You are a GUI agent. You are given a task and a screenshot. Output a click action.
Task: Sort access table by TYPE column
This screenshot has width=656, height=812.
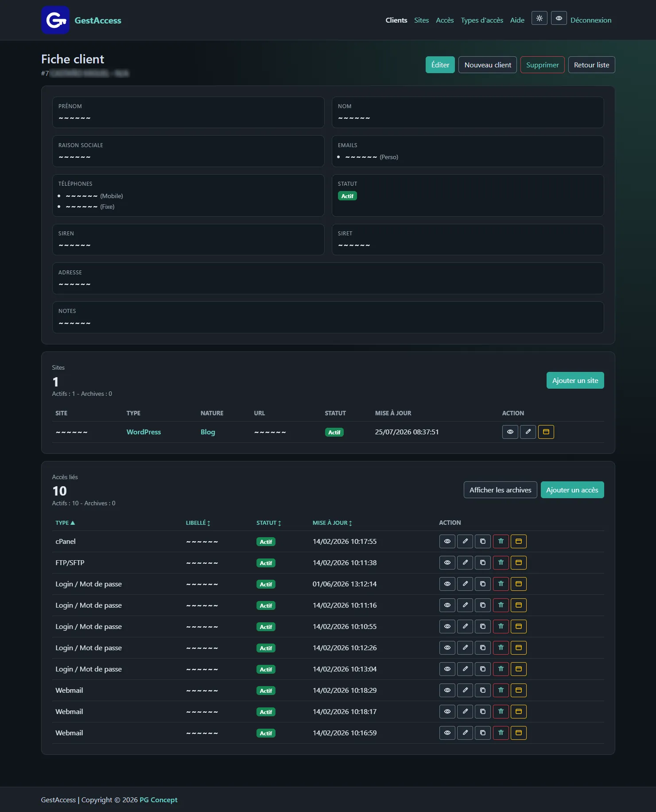coord(65,523)
